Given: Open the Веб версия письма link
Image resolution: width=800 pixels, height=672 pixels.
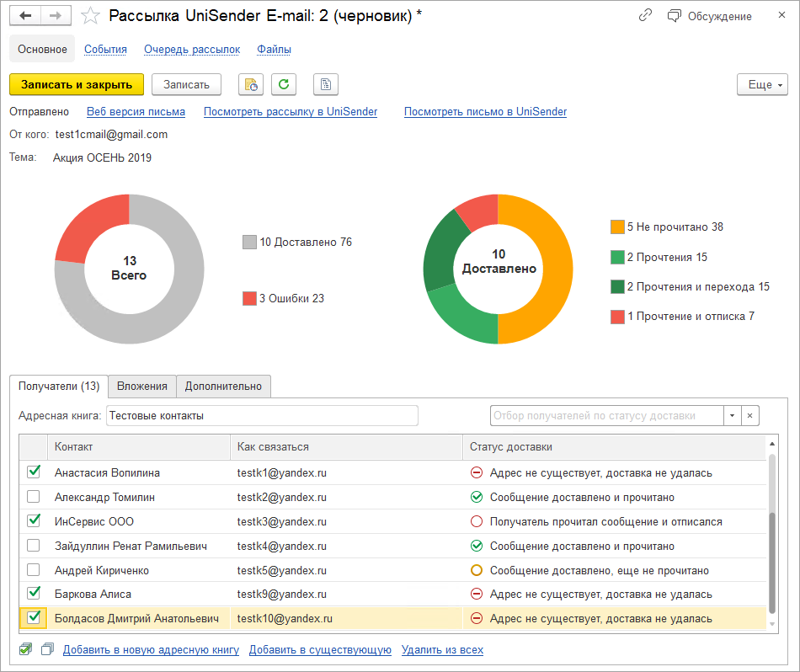Looking at the screenshot, I should pos(136,112).
